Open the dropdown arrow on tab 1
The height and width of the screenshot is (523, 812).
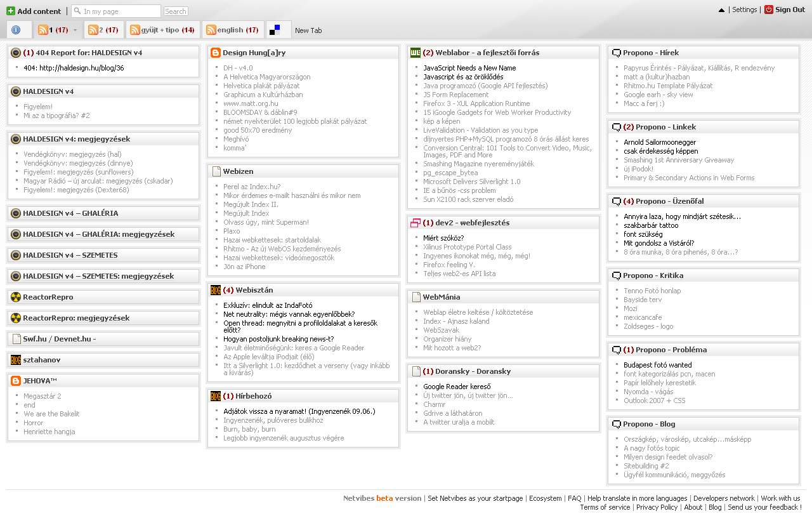[x=75, y=30]
